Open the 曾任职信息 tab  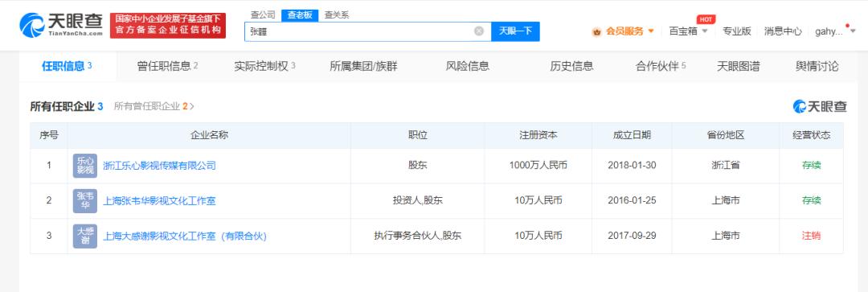(167, 66)
